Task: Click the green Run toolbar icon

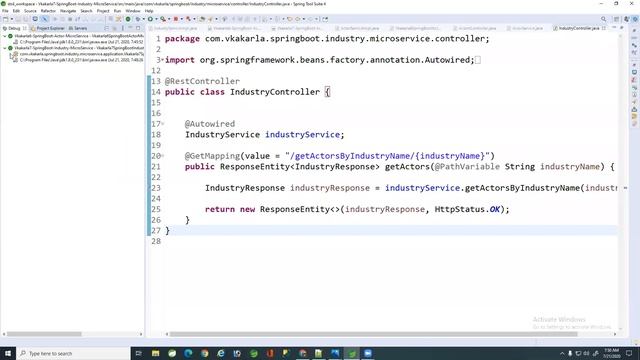Action: point(150,19)
